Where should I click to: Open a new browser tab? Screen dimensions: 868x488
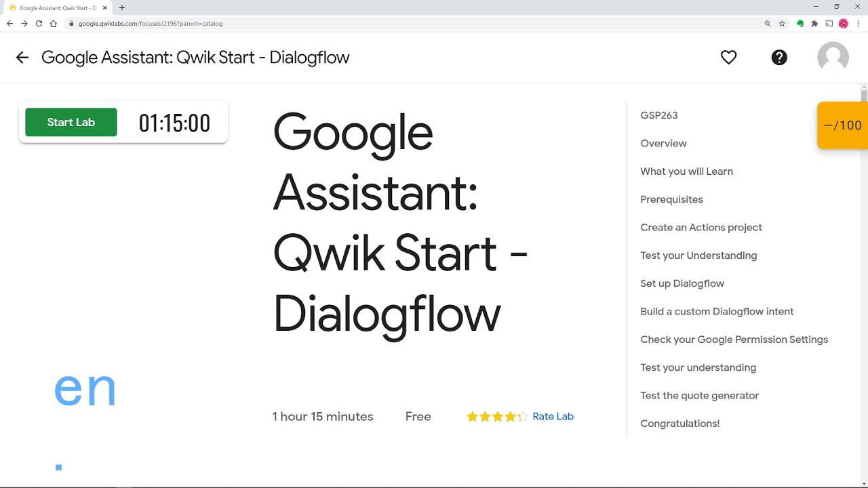122,7
